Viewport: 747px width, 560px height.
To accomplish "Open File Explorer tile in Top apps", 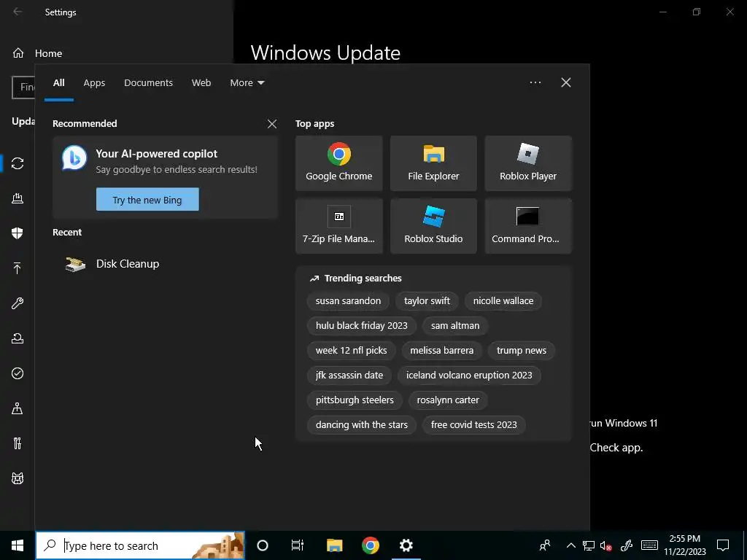I will coord(433,163).
